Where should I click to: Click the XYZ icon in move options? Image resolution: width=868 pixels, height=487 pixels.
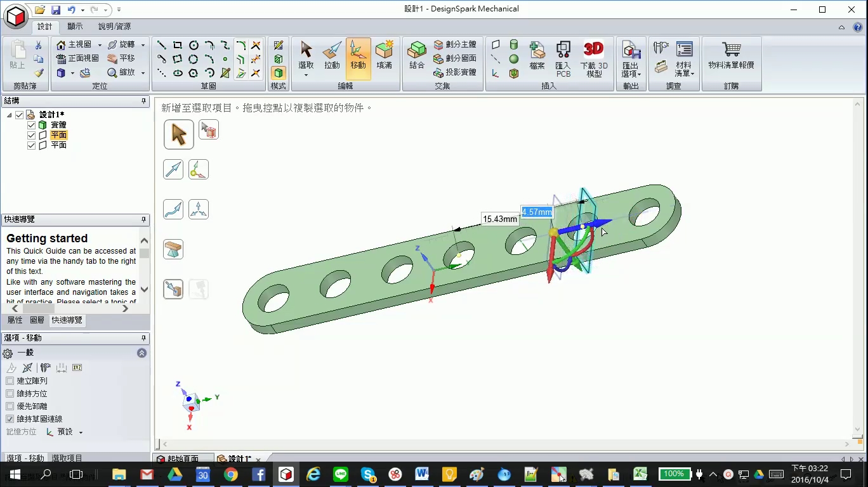point(77,368)
